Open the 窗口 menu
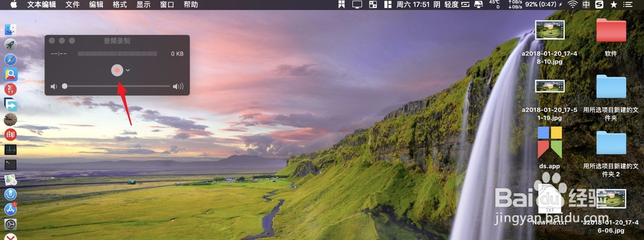This screenshot has width=644, height=240. point(167,5)
